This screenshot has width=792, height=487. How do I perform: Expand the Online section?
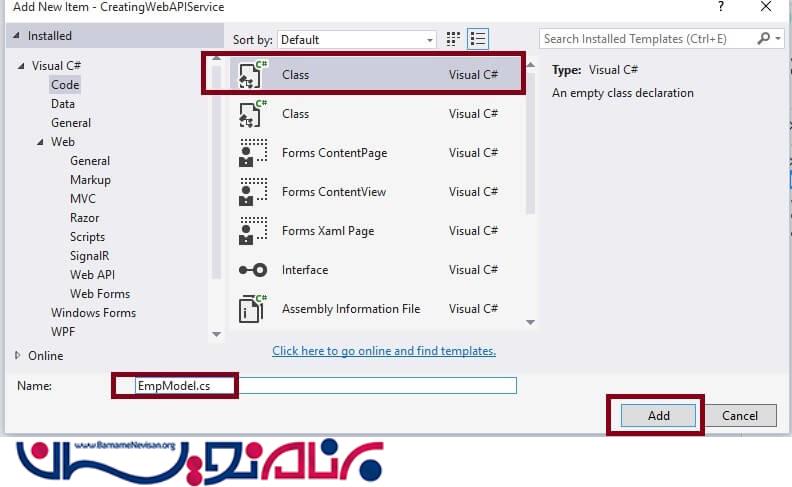coord(18,355)
